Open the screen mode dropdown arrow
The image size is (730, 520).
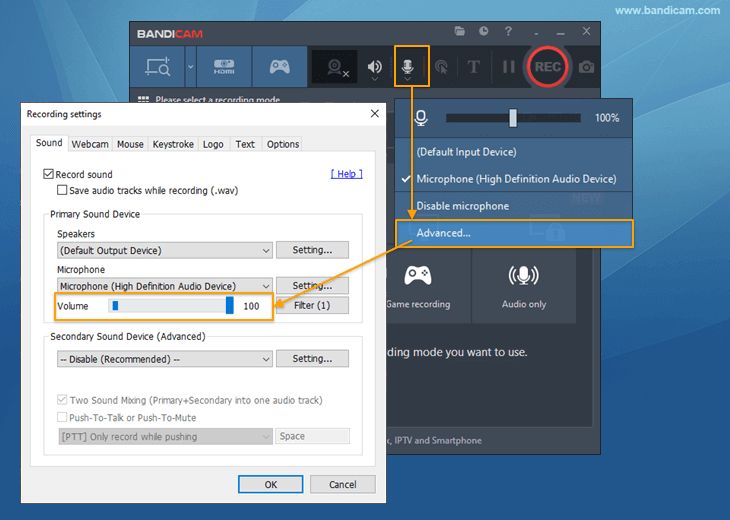[x=190, y=67]
